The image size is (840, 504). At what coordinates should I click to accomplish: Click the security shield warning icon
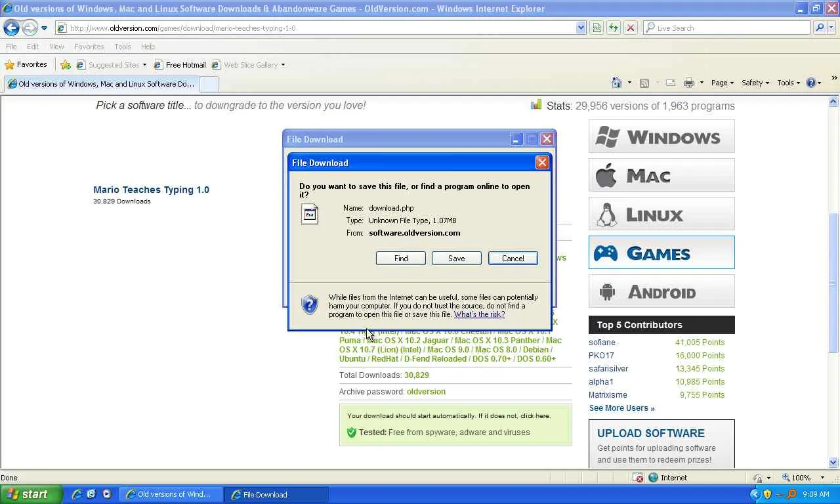(x=310, y=304)
